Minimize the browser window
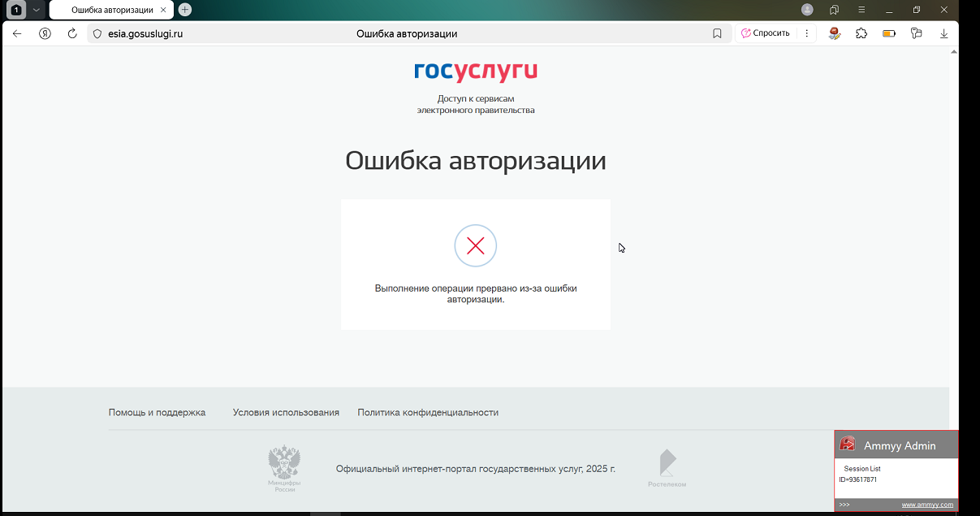The height and width of the screenshot is (516, 980). (889, 10)
